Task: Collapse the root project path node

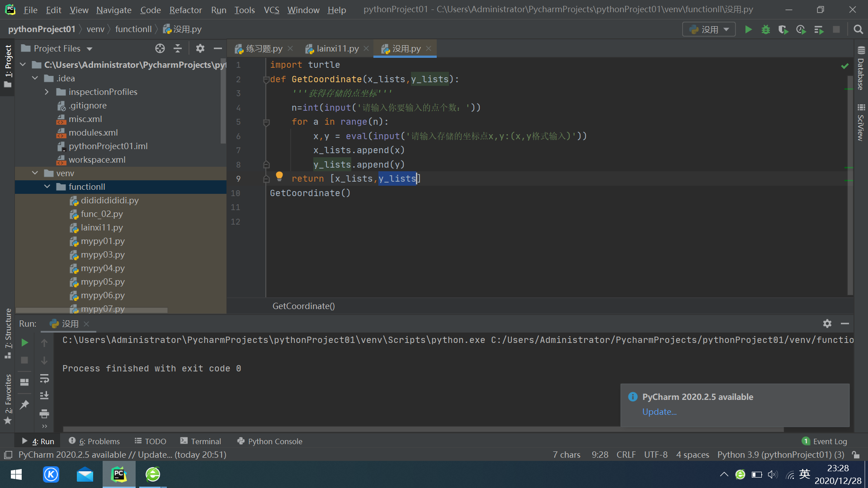Action: [23, 65]
